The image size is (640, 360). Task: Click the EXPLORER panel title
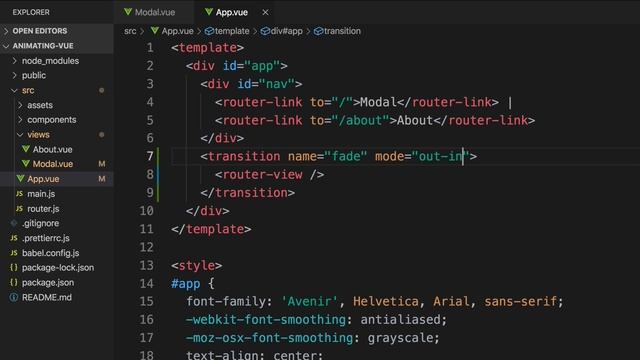point(31,12)
